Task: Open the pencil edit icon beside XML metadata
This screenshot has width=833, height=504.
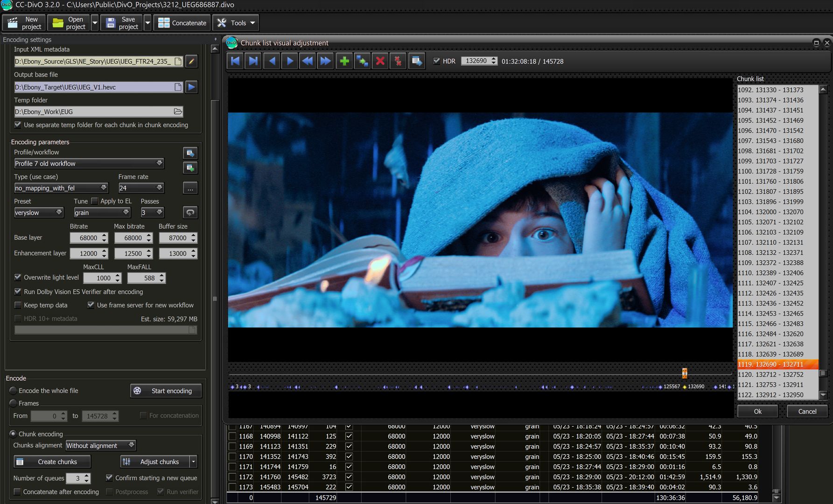Action: (191, 61)
